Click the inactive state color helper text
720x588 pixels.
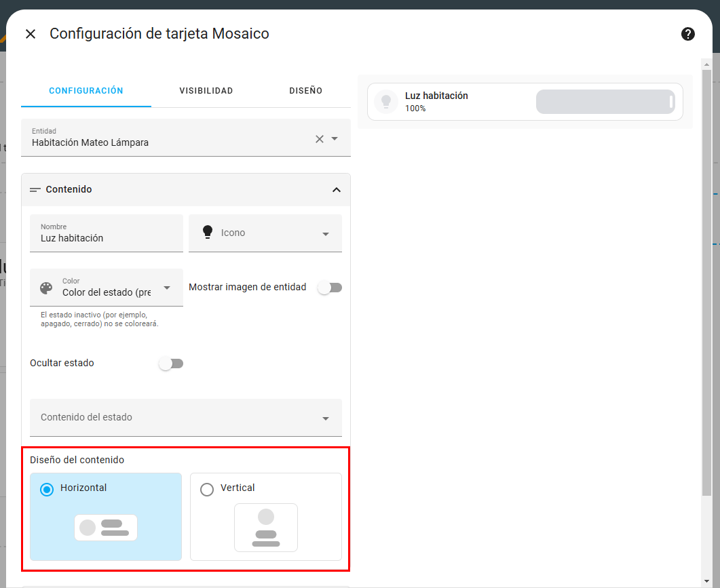(100, 319)
